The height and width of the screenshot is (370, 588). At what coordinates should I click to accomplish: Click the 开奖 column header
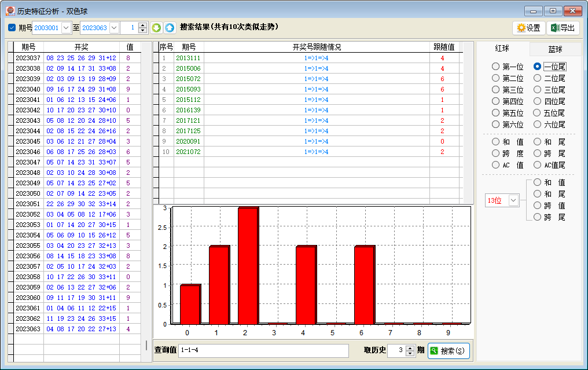82,47
